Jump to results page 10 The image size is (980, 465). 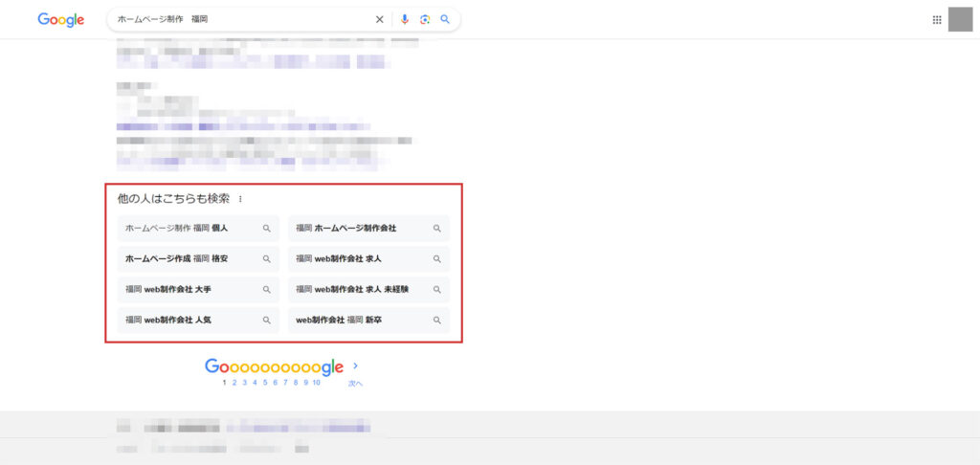tap(316, 383)
